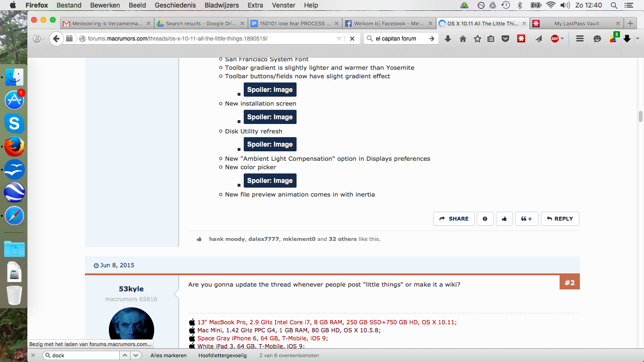Open dropdown arrow next to downloader icon
Viewport: 644px width, 362px height.
pyautogui.click(x=637, y=39)
